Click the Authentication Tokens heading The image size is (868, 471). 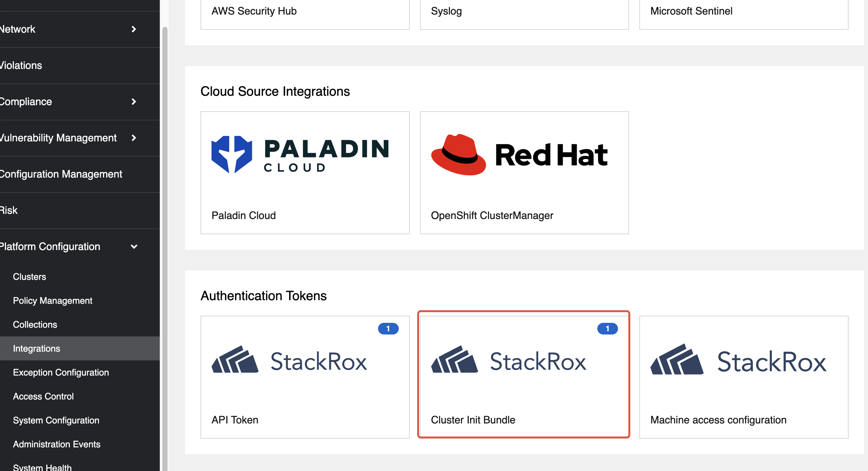click(264, 296)
